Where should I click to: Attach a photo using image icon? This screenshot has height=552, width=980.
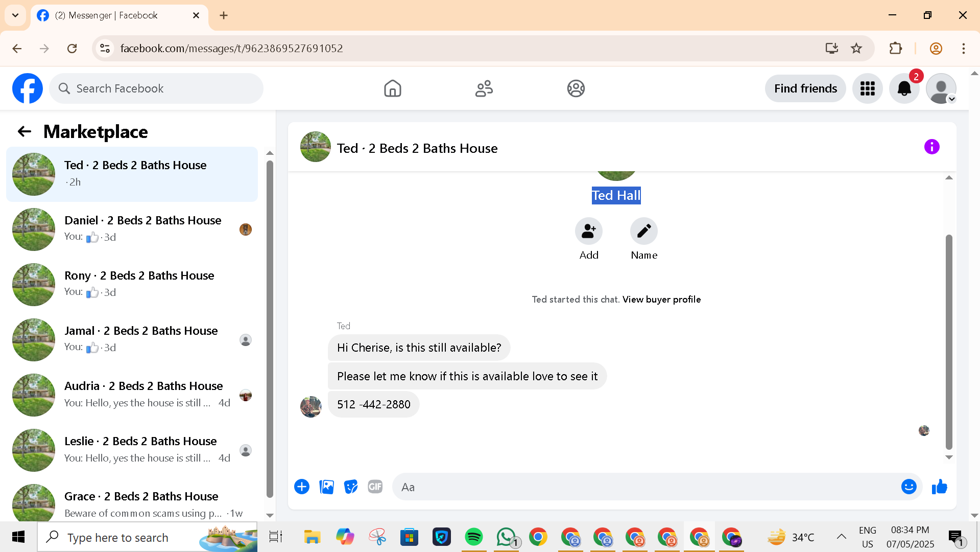[326, 487]
